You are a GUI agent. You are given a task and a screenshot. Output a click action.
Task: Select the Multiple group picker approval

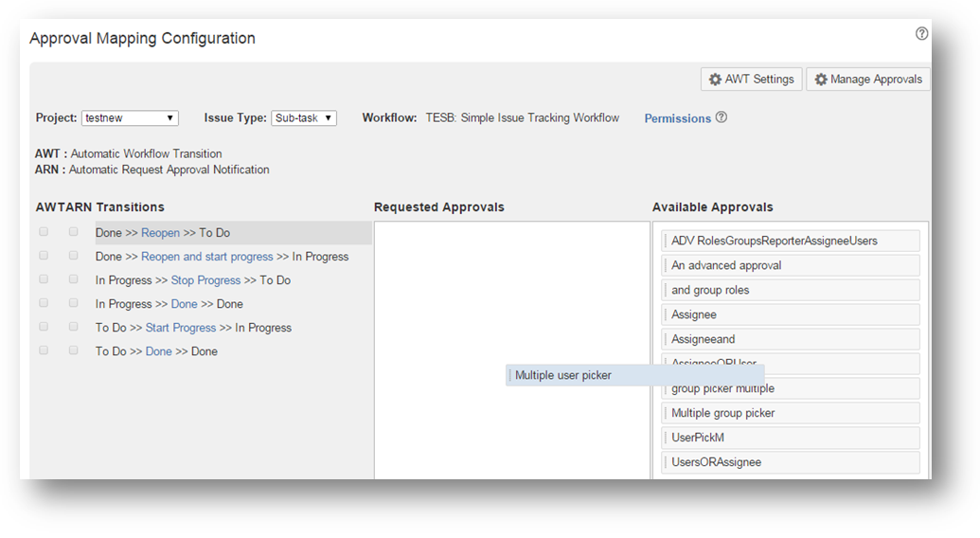point(791,413)
